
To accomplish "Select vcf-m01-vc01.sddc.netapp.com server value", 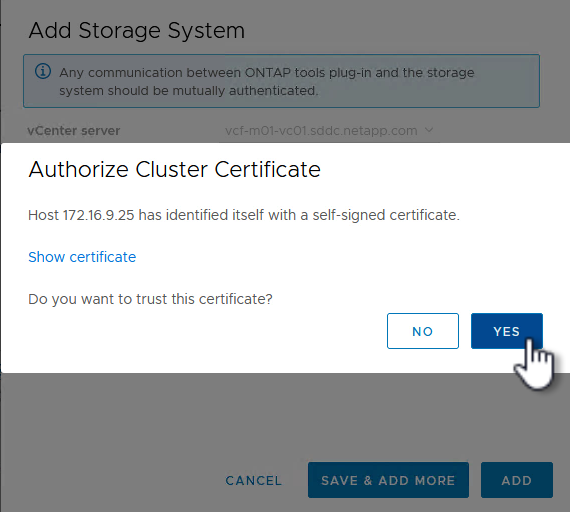I will [x=321, y=130].
